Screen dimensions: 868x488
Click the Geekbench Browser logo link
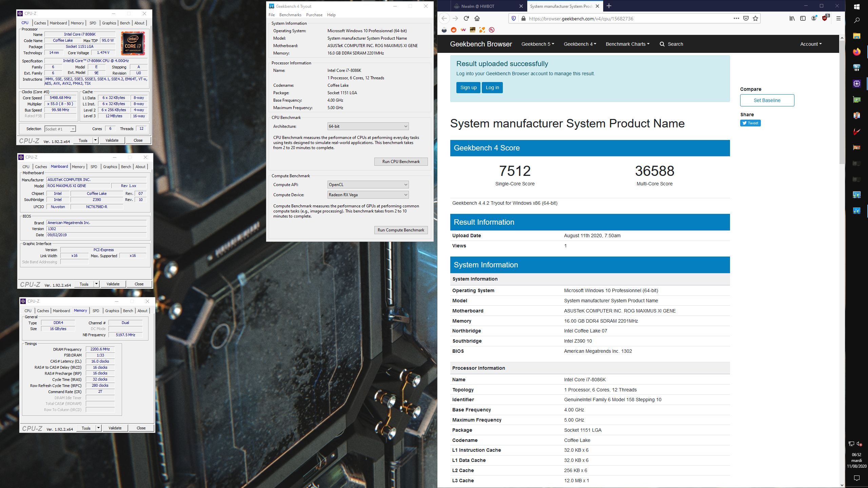click(x=481, y=44)
